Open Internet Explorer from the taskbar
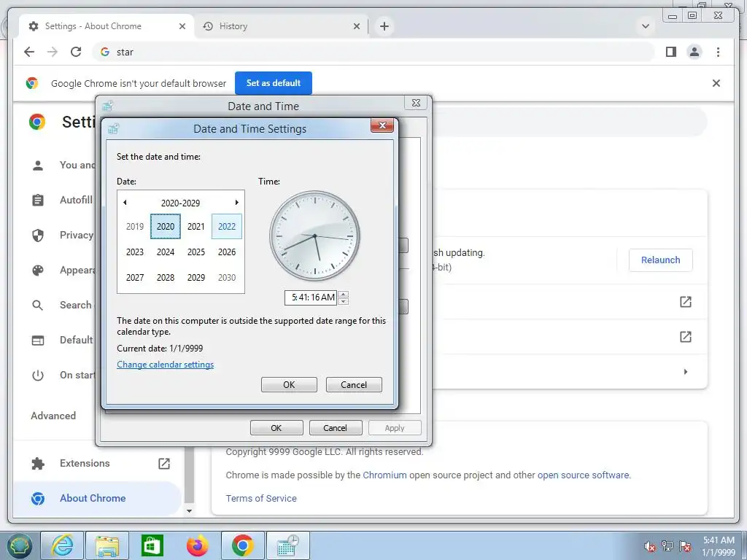Screen dimensions: 747x560 (x=63, y=545)
